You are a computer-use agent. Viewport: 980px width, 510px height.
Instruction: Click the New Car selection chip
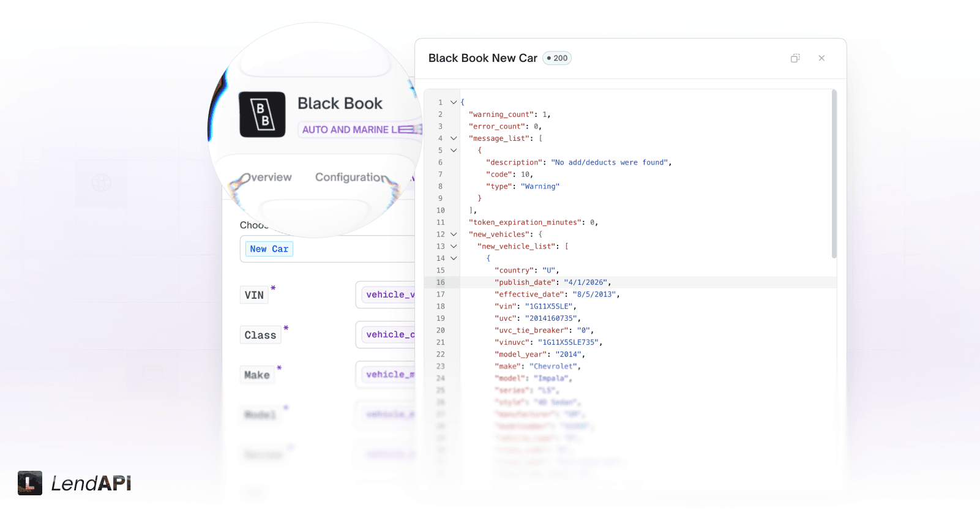[269, 249]
